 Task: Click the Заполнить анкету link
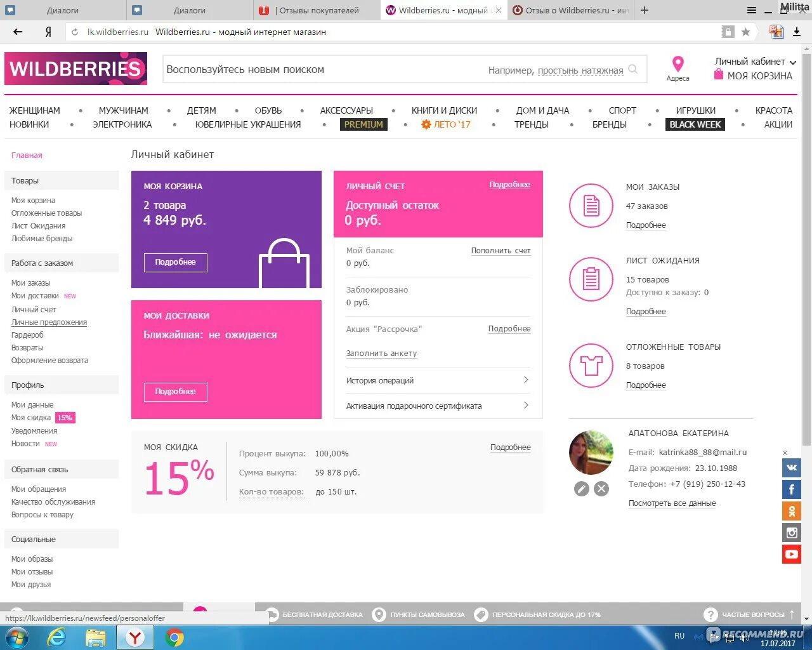(381, 354)
